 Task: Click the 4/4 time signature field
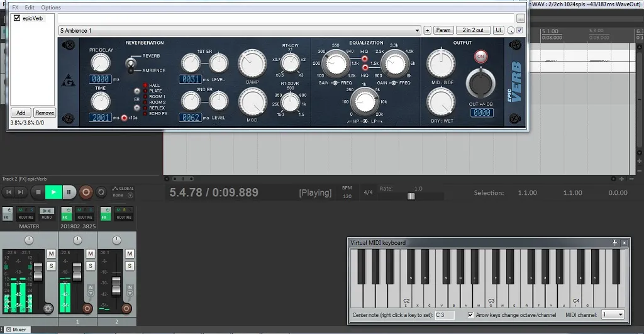[x=368, y=192]
